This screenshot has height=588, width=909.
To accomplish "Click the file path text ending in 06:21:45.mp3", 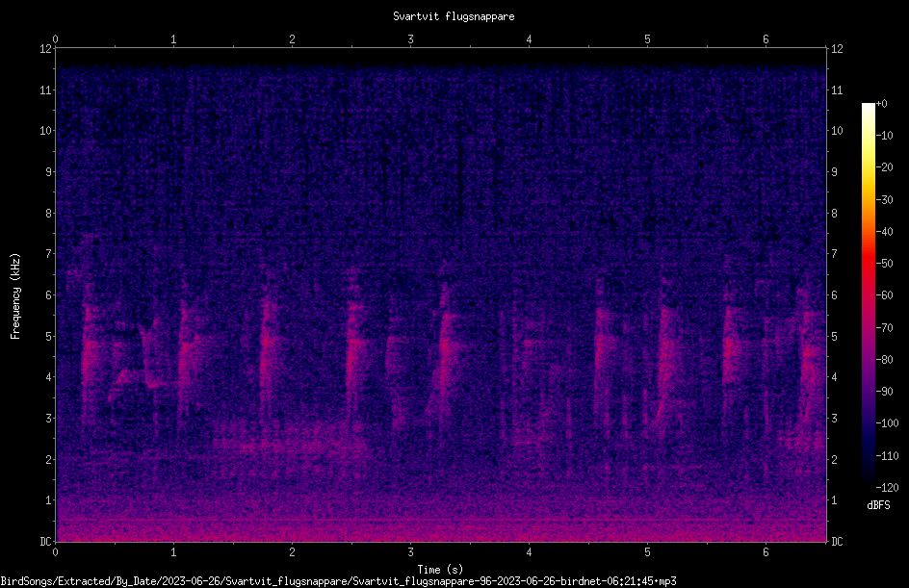I will [x=338, y=581].
